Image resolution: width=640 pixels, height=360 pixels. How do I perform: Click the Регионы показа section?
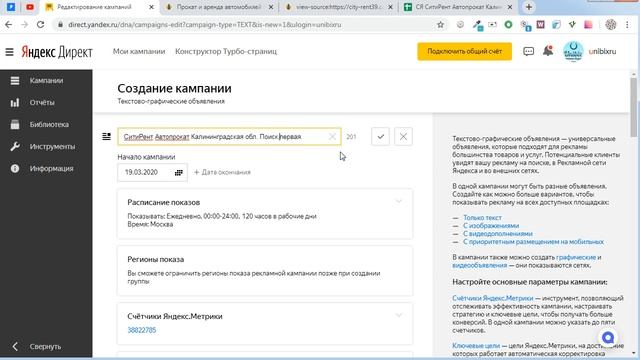click(264, 270)
